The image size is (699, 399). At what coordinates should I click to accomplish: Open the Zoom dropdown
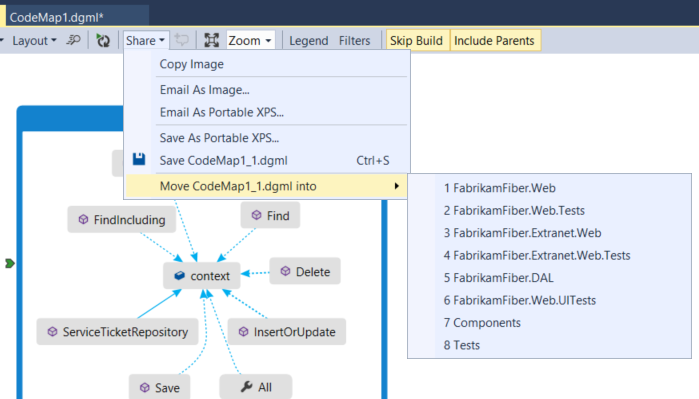pyautogui.click(x=250, y=41)
